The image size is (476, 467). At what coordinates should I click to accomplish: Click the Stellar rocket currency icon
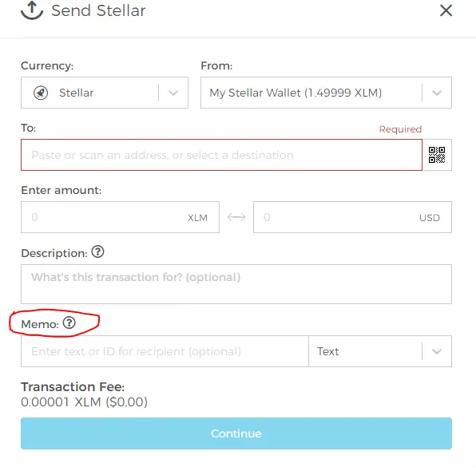(41, 93)
